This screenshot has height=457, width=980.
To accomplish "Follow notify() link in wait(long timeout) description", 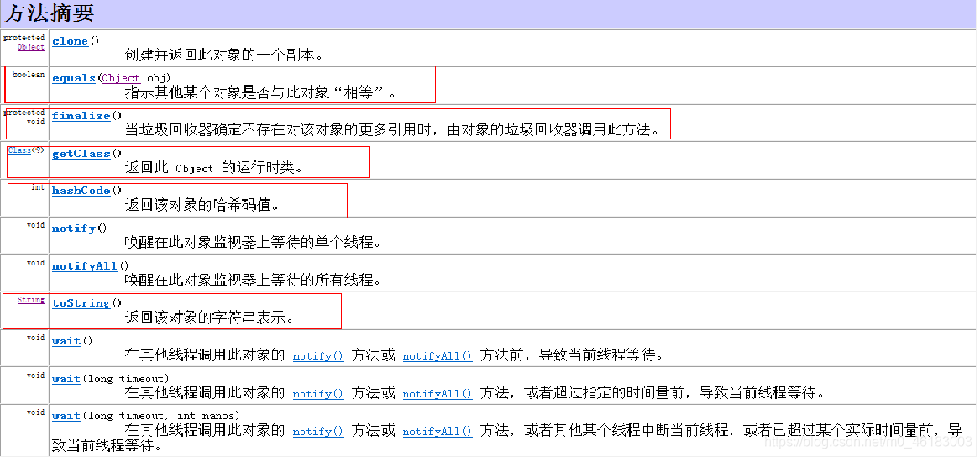I will pos(318,393).
